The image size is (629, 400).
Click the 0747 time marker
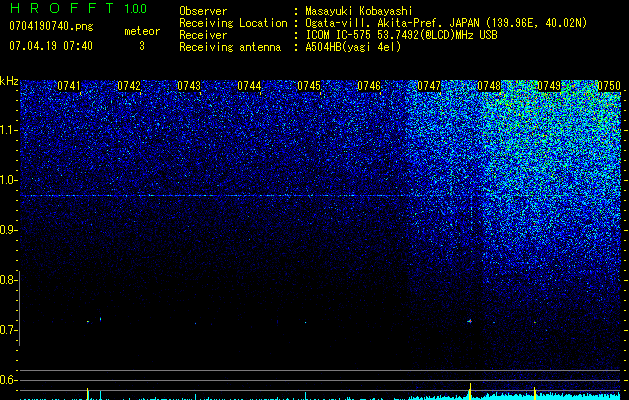click(x=429, y=86)
